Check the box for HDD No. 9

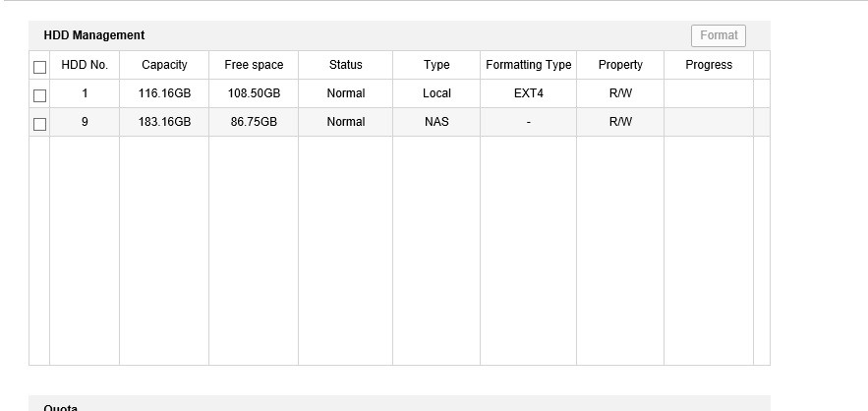tap(40, 124)
